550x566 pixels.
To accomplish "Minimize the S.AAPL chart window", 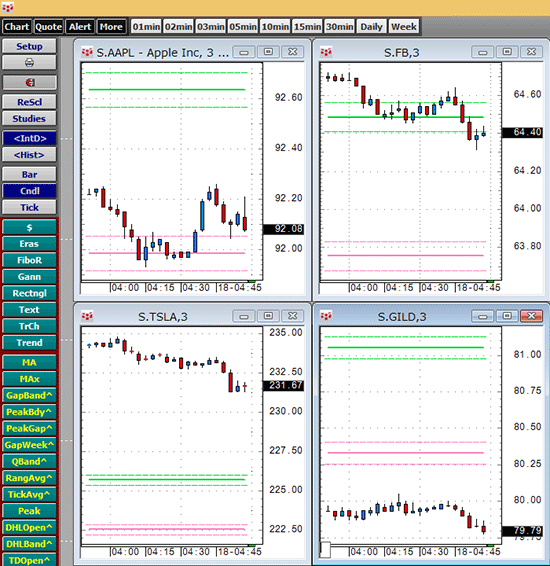I will 244,52.
